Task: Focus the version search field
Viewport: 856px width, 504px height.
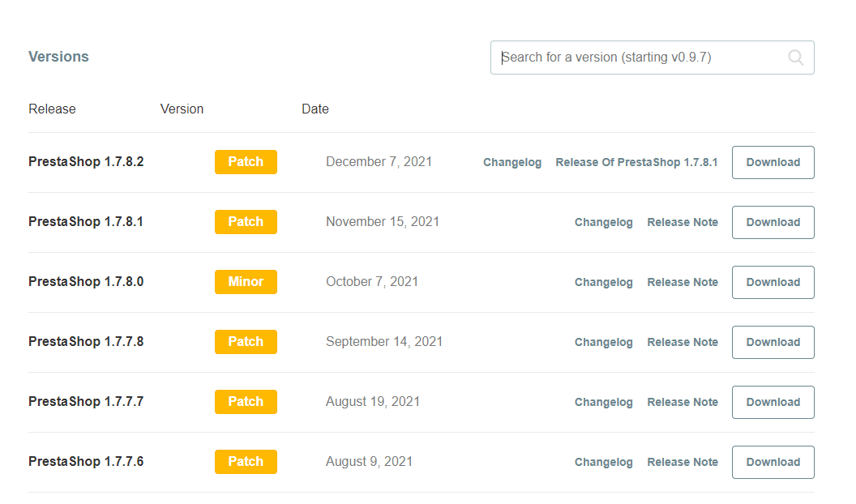Action: [x=640, y=58]
